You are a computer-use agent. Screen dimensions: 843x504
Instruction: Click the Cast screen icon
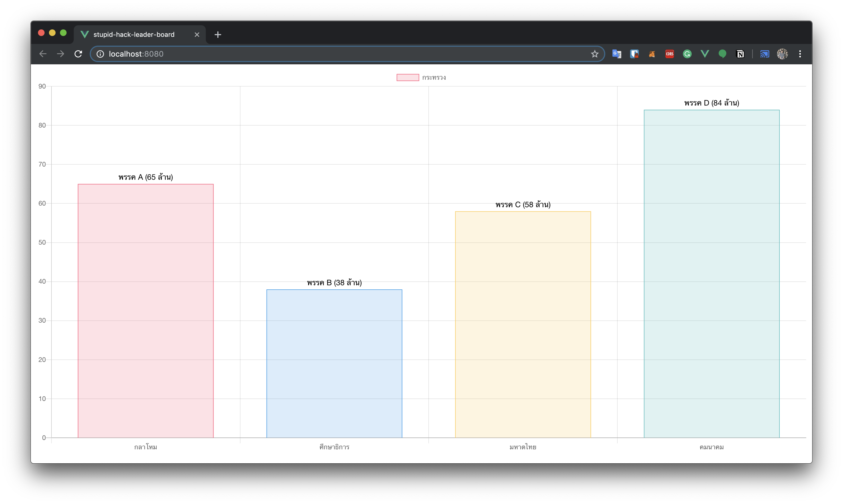765,54
